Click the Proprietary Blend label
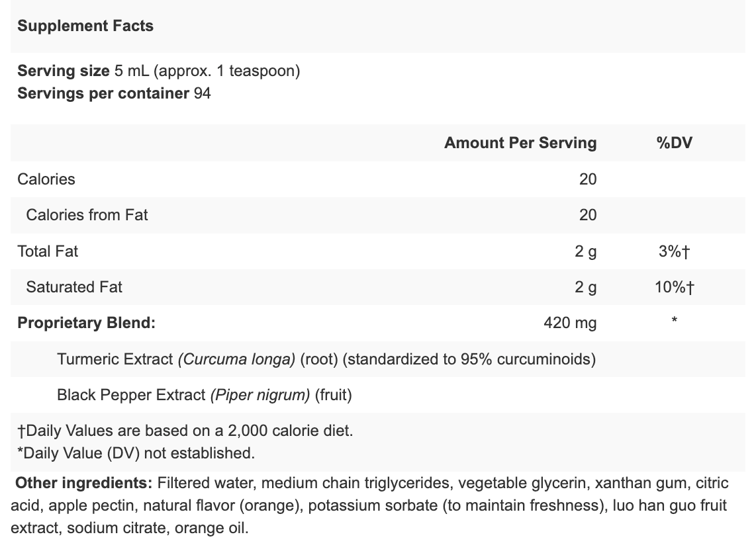The height and width of the screenshot is (553, 756). 86,323
